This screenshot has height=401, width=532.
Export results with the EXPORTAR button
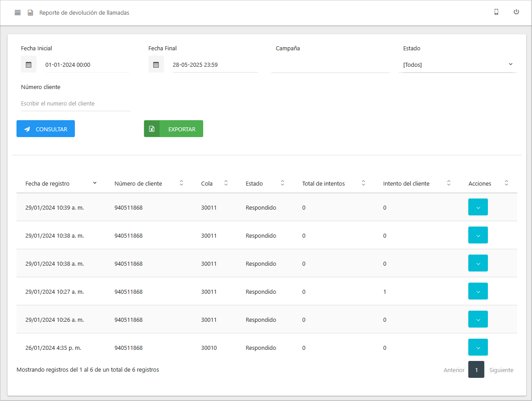click(173, 129)
